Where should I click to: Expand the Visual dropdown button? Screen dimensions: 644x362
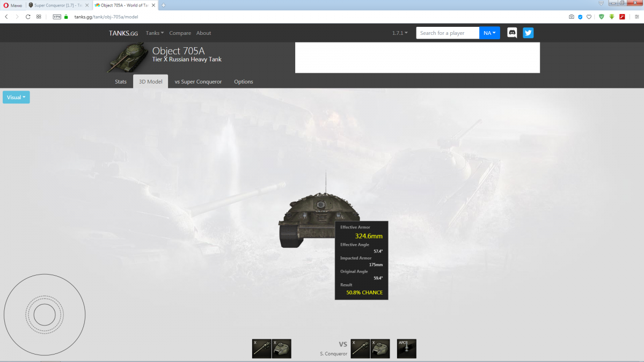(16, 97)
